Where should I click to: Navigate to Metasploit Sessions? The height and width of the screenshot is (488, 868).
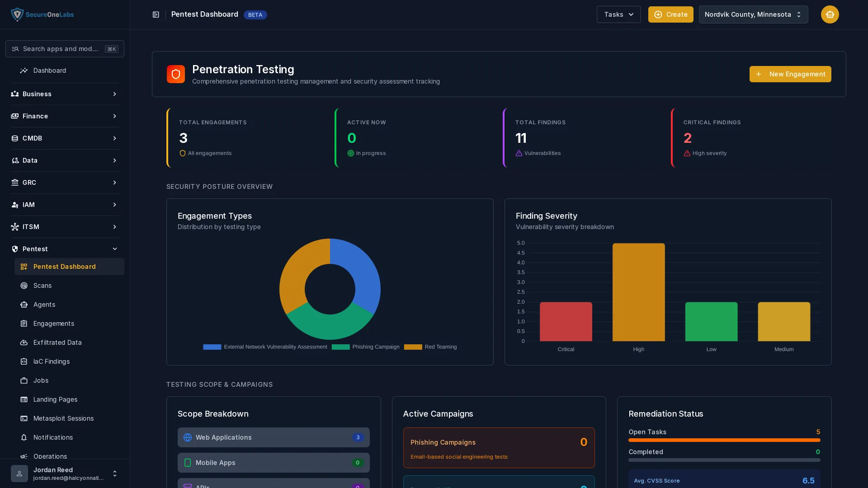tap(69, 418)
